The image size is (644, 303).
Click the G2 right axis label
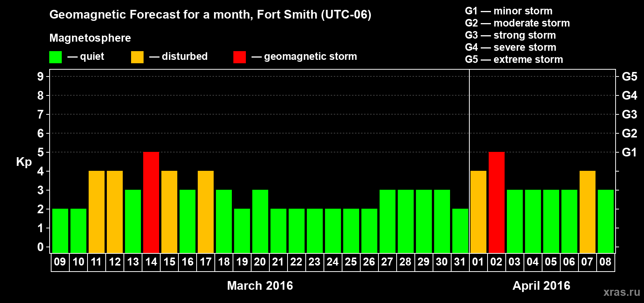(x=629, y=133)
